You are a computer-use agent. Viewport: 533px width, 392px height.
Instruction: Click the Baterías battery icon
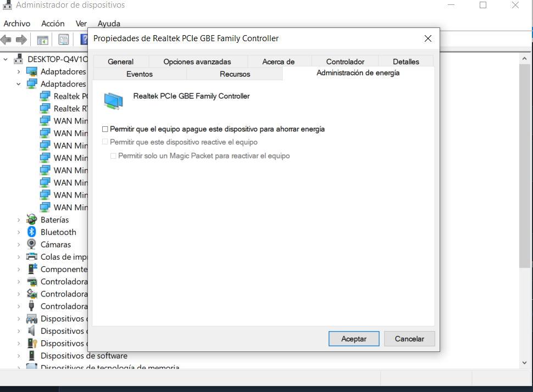point(32,220)
